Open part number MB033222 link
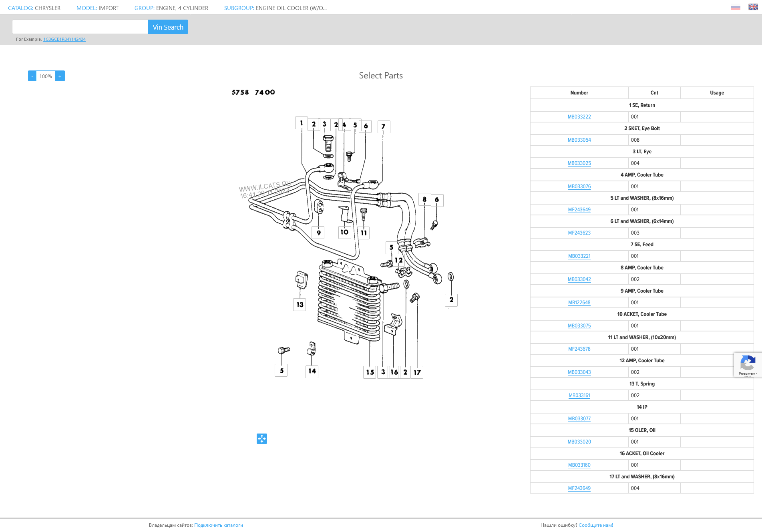 [x=579, y=117]
